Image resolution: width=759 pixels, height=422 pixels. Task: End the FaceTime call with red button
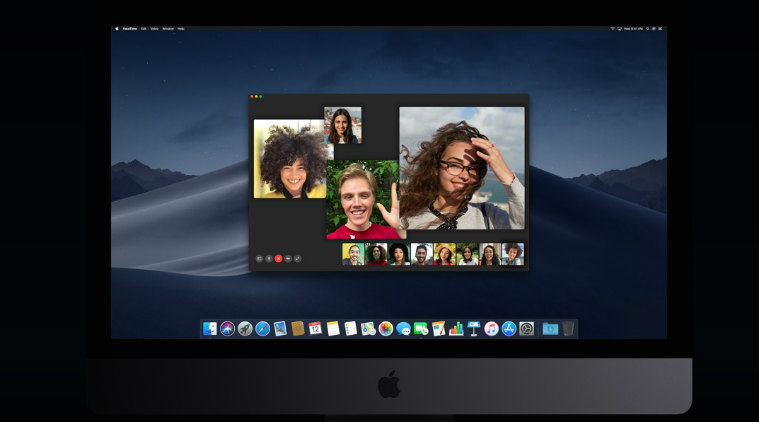tap(278, 258)
